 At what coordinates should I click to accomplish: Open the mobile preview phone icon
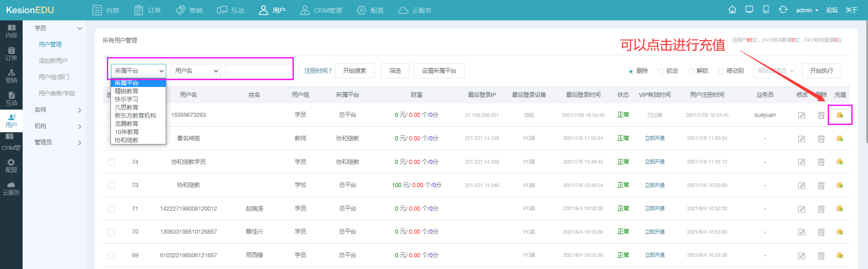tap(766, 10)
